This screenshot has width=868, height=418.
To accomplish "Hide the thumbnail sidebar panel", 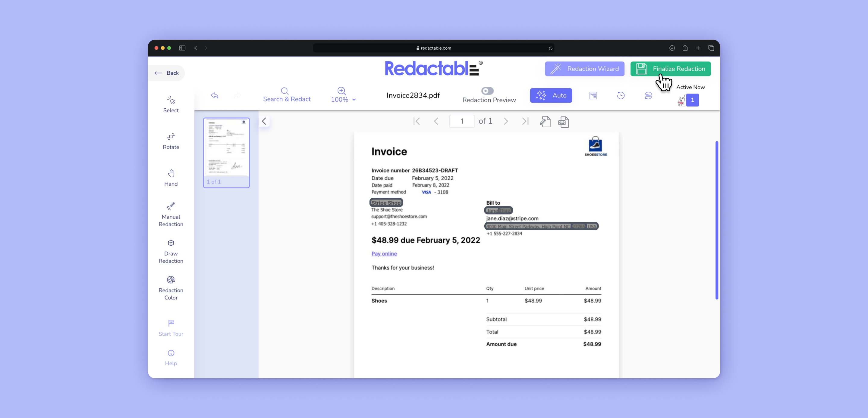I will click(264, 121).
